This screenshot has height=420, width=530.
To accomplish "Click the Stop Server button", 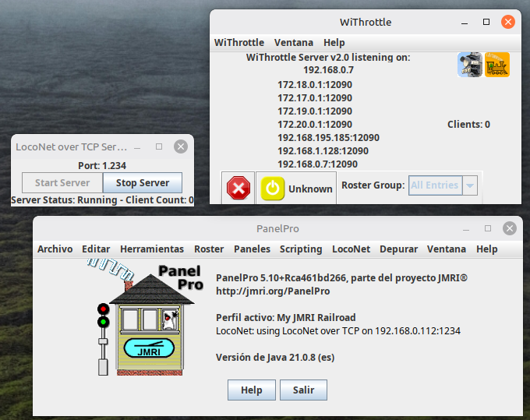I will pos(143,183).
